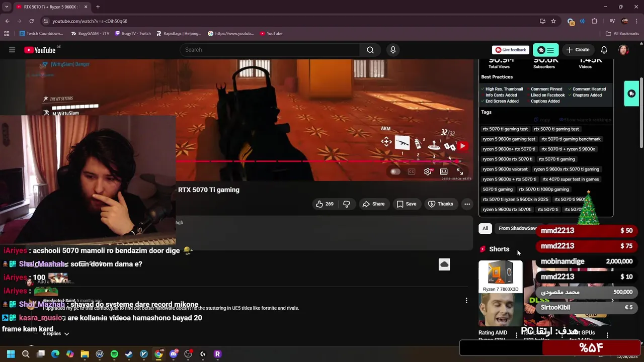
Task: Open Chrome three-dot menu
Action: click(x=637, y=21)
